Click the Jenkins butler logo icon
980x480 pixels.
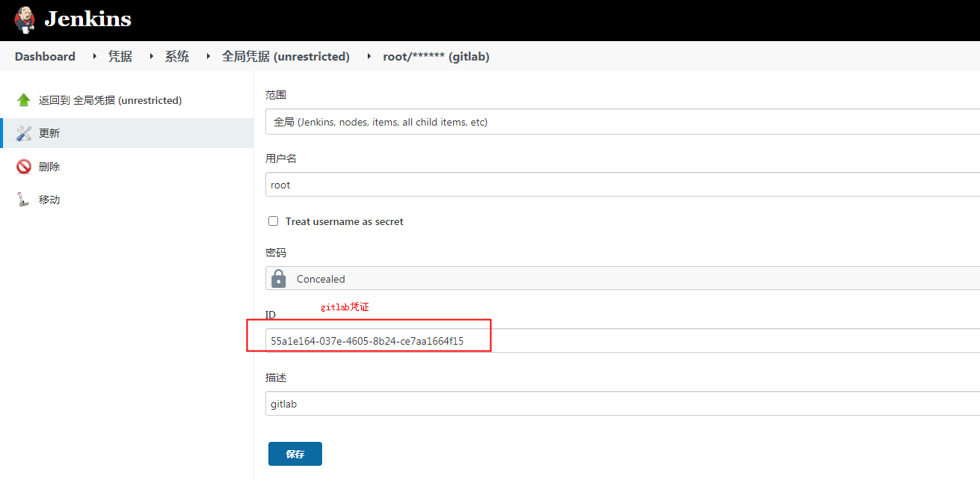(24, 19)
